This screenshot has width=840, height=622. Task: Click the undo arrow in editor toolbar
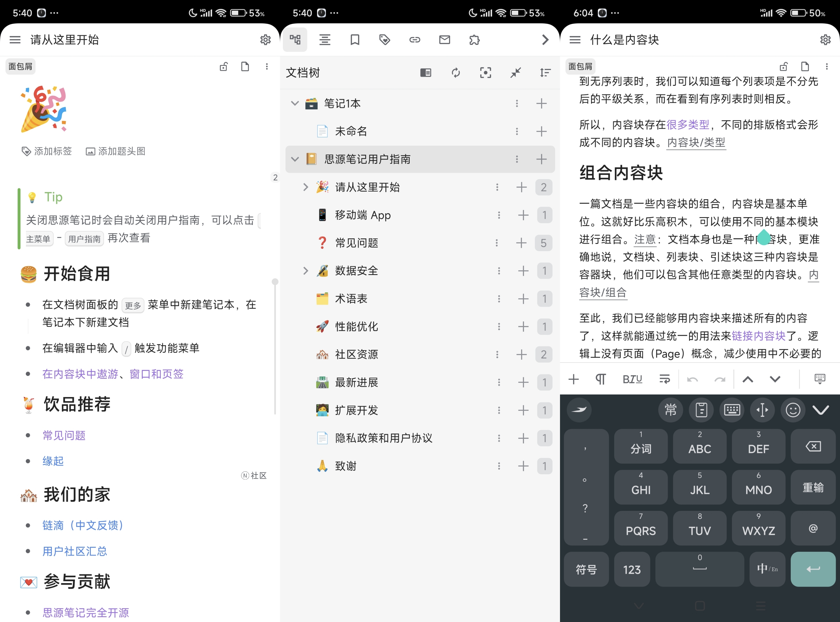point(692,379)
